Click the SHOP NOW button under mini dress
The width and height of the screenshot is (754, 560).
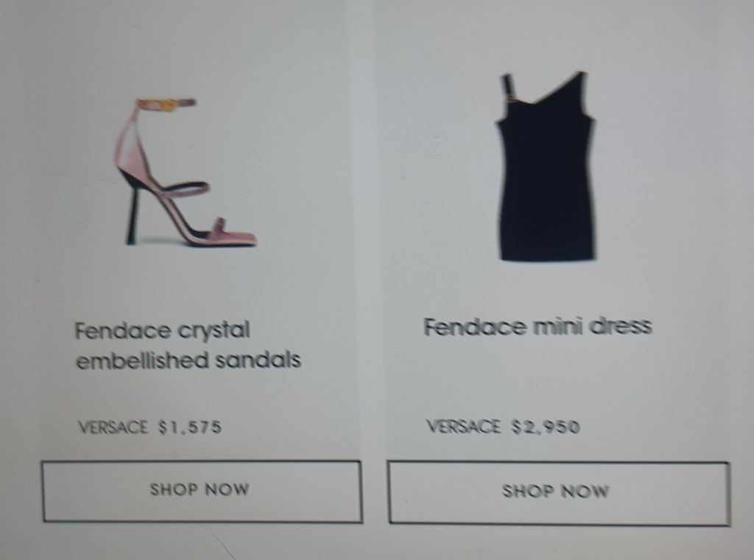560,493
